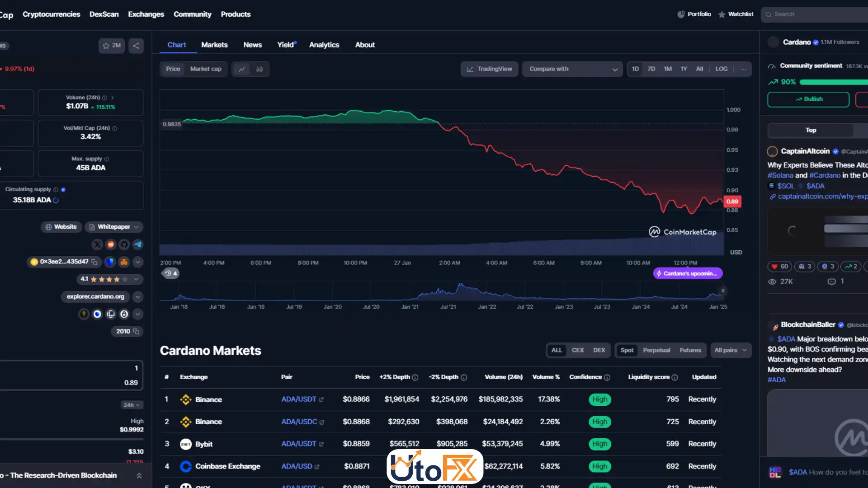Filter markets by DEX

599,350
